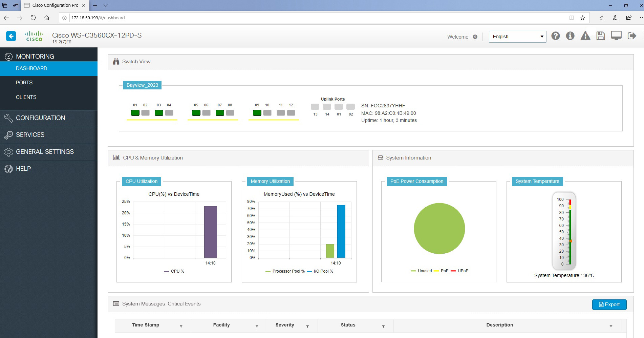Open Facility column filter arrow
The width and height of the screenshot is (644, 338).
[x=257, y=326]
